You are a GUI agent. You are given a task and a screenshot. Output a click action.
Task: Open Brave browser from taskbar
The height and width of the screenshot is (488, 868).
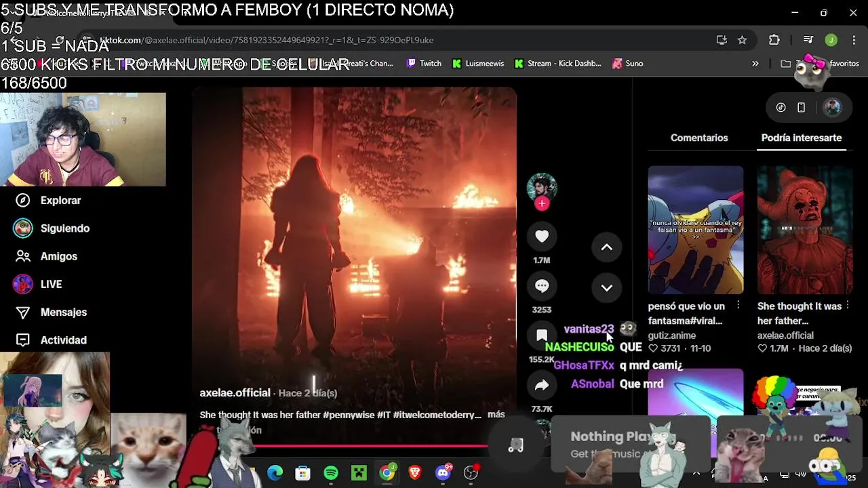tap(415, 472)
